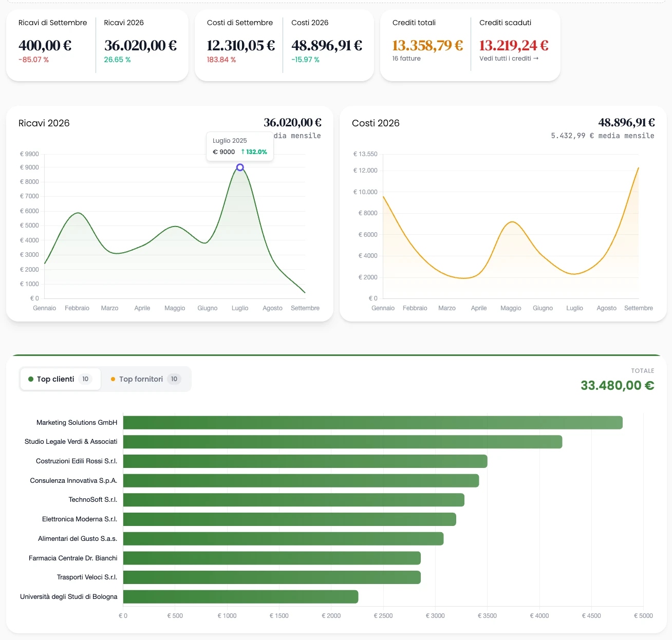This screenshot has width=672, height=640.
Task: Click Settembre label on the Ricavi chart
Action: [305, 308]
